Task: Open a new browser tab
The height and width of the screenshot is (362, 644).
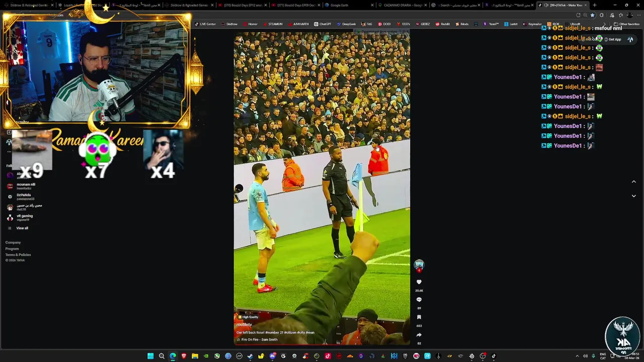Action: 594,5
